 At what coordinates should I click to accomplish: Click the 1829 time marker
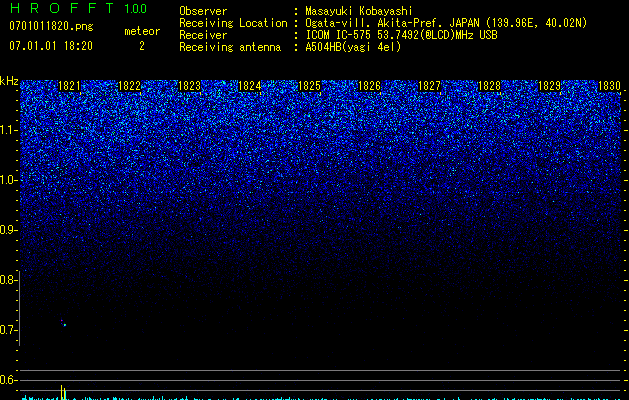(x=549, y=86)
